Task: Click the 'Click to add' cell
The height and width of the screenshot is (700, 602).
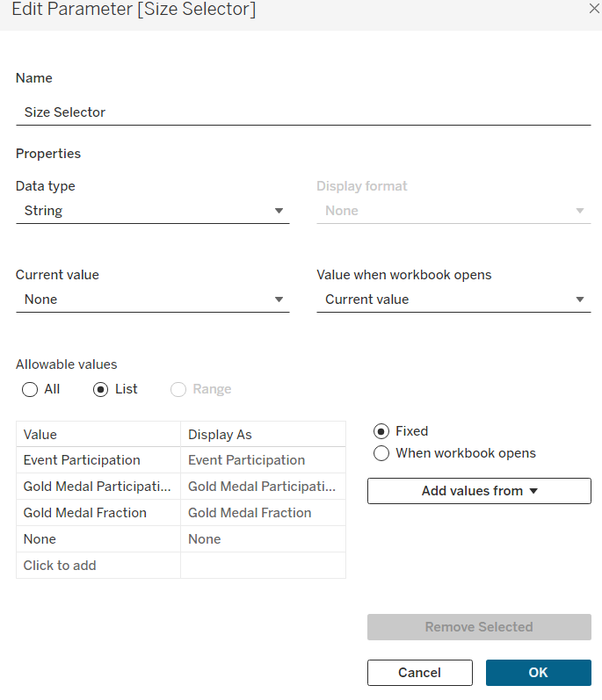Action: (98, 566)
